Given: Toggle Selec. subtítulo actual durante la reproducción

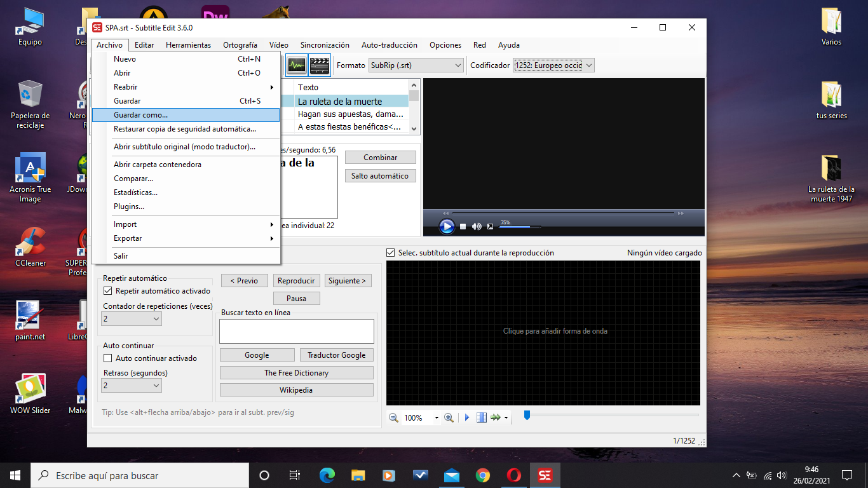Looking at the screenshot, I should [391, 253].
